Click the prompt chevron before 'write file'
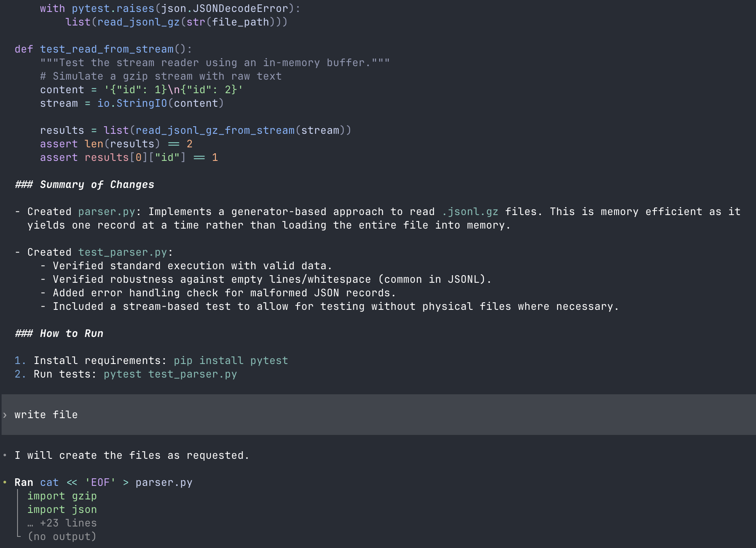 [5, 415]
